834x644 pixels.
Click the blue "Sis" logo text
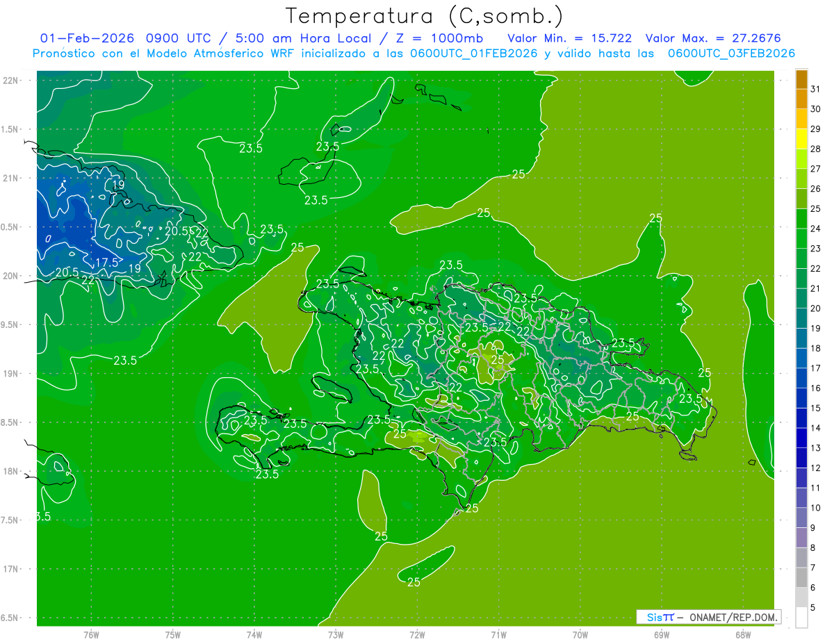pyautogui.click(x=655, y=617)
